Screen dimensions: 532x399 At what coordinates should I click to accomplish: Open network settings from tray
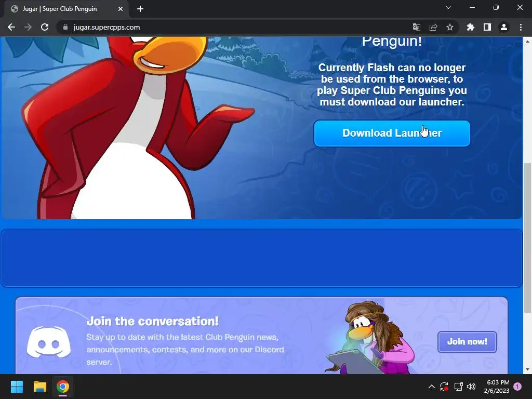(x=458, y=387)
